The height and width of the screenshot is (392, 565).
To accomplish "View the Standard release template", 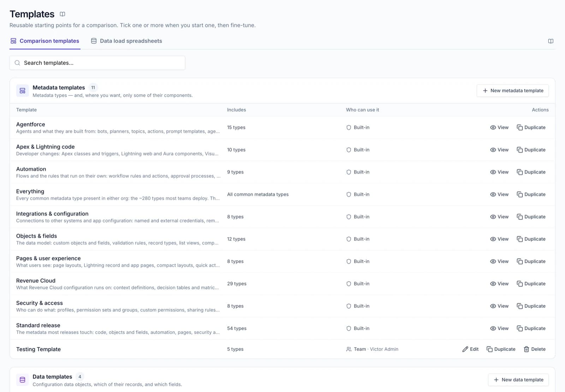I will [499, 328].
